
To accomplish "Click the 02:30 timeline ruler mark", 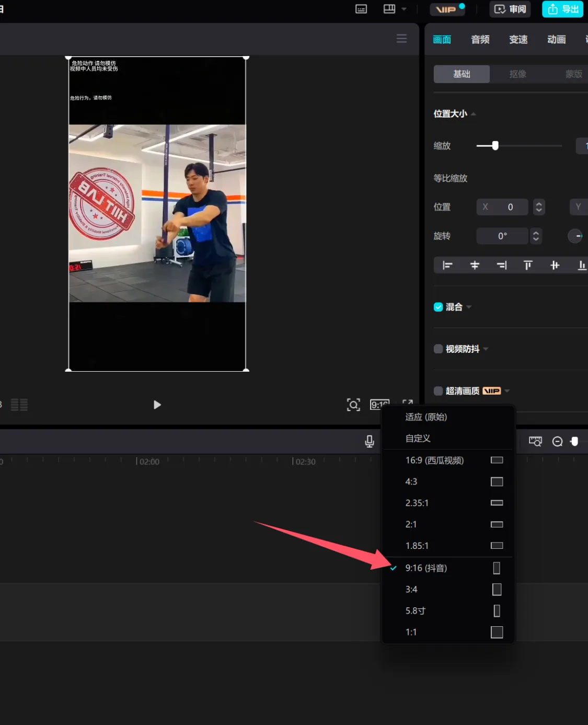I will click(x=304, y=462).
